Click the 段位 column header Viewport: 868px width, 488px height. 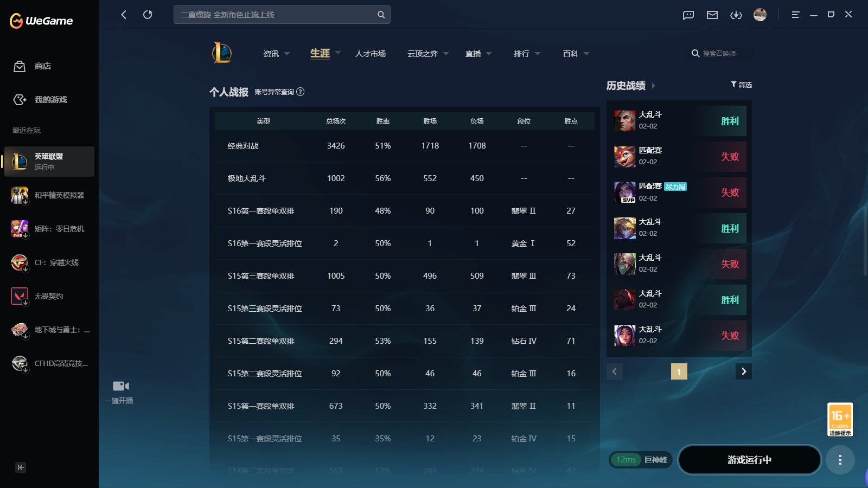pos(524,121)
